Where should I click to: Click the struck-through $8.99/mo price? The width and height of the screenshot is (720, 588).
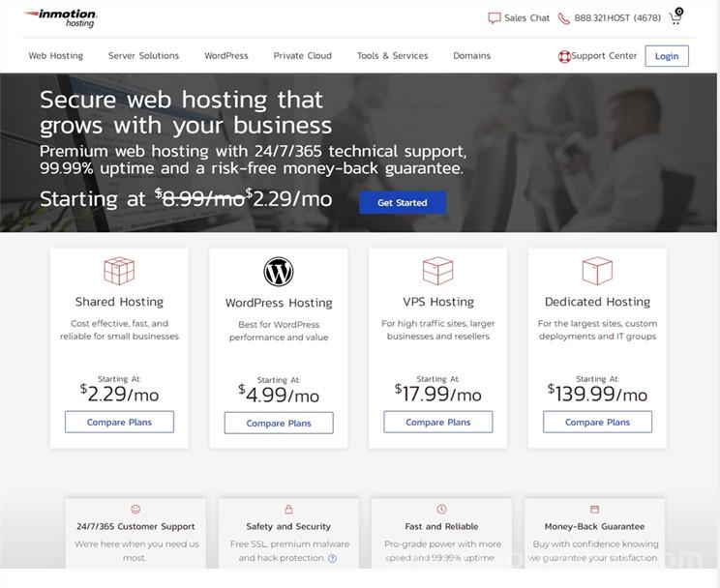[x=198, y=198]
